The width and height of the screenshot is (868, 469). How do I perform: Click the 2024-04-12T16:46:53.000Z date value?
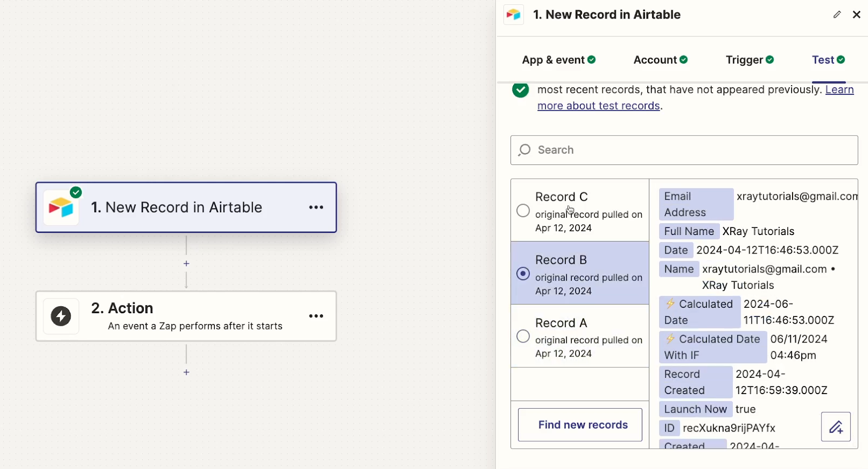(768, 250)
